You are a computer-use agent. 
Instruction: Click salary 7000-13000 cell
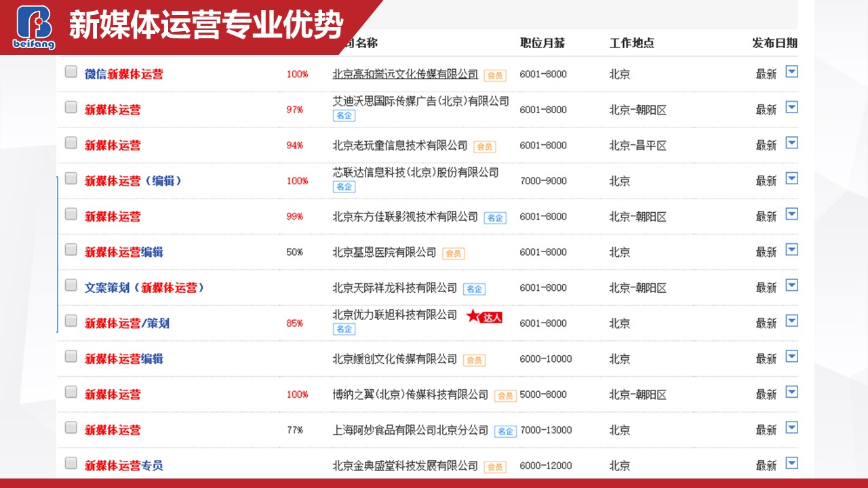tap(546, 430)
